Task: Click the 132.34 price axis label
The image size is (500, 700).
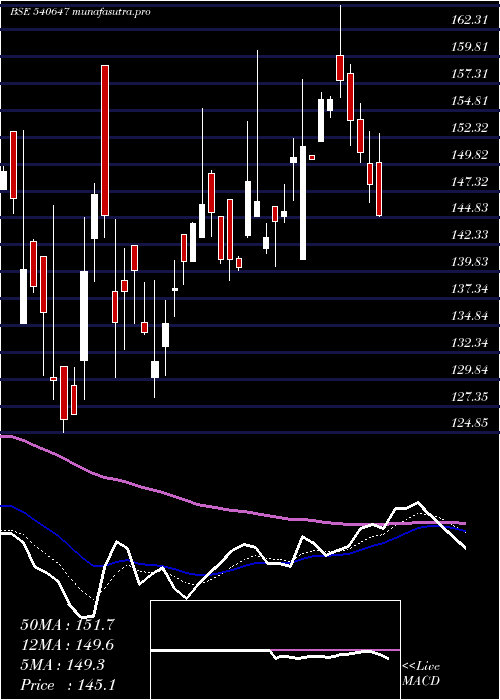Action: coord(471,343)
